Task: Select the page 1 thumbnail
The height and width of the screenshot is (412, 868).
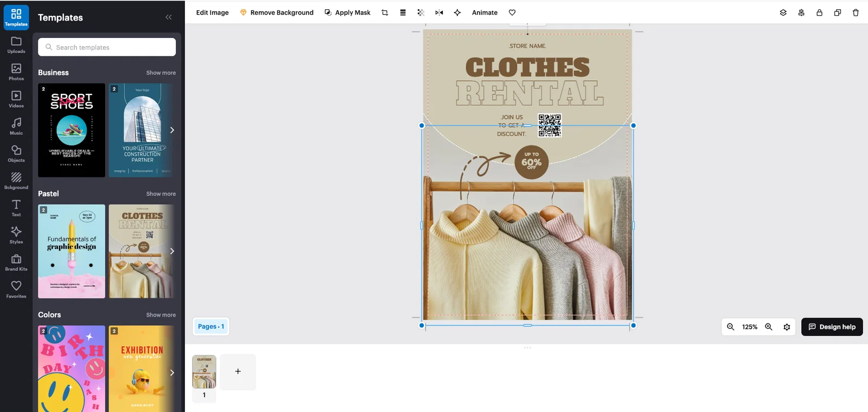Action: coord(204,372)
